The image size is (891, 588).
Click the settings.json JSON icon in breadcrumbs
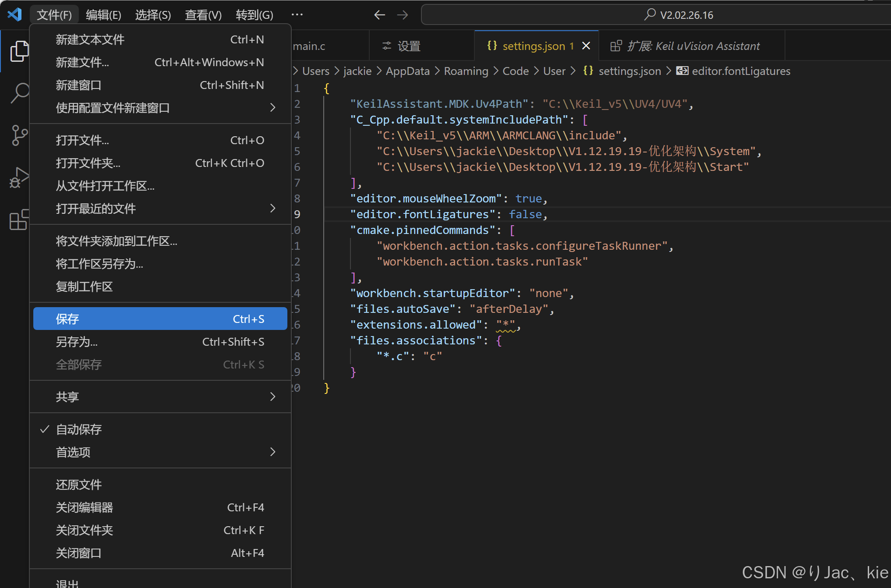pyautogui.click(x=588, y=71)
